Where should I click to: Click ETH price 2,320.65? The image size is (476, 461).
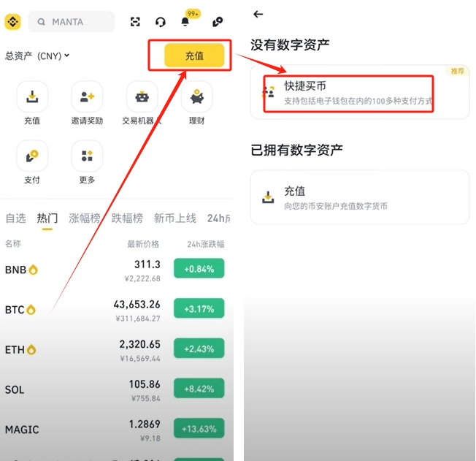point(139,344)
